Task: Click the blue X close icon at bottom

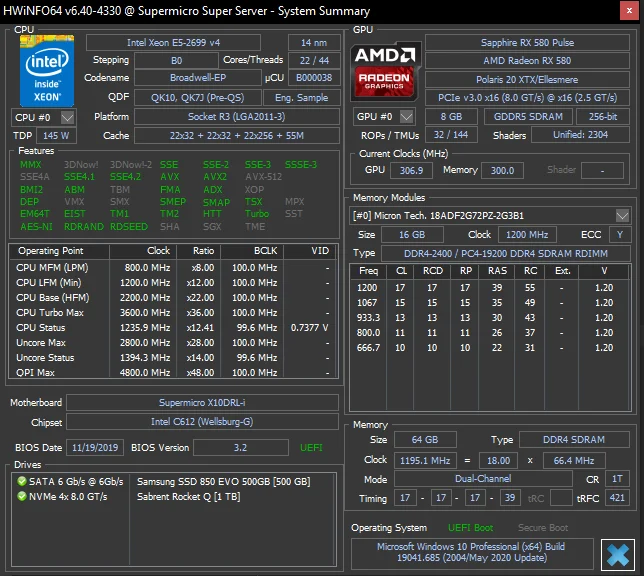Action: point(618,555)
